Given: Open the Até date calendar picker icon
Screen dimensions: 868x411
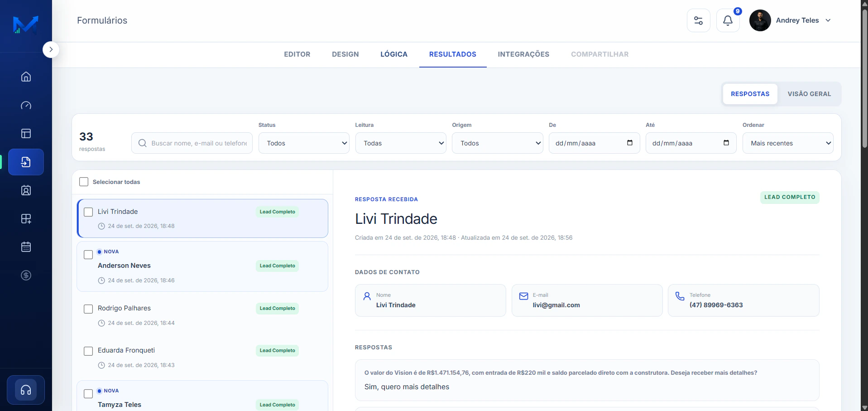Looking at the screenshot, I should click(726, 143).
